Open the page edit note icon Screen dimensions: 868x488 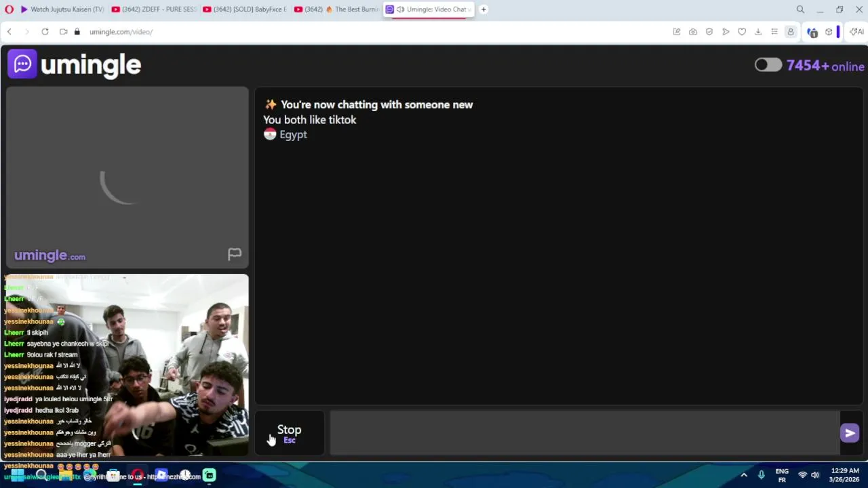point(676,32)
